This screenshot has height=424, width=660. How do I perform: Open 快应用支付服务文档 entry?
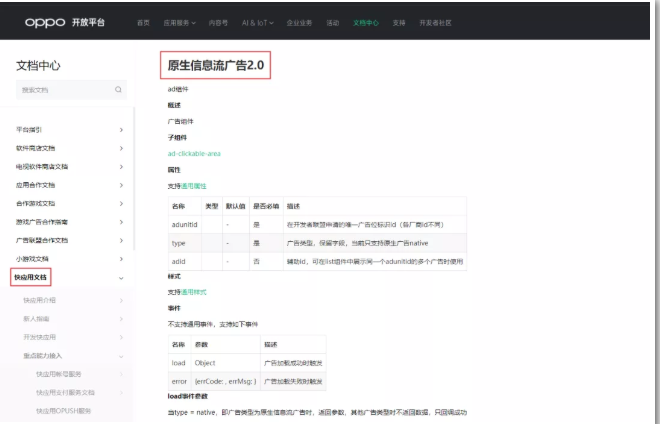(x=65, y=393)
